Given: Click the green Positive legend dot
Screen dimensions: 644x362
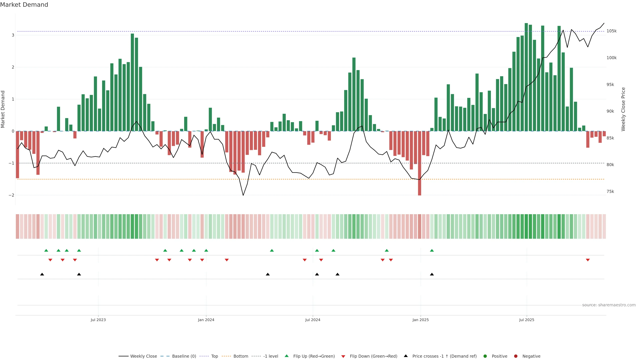Looking at the screenshot, I should (485, 356).
